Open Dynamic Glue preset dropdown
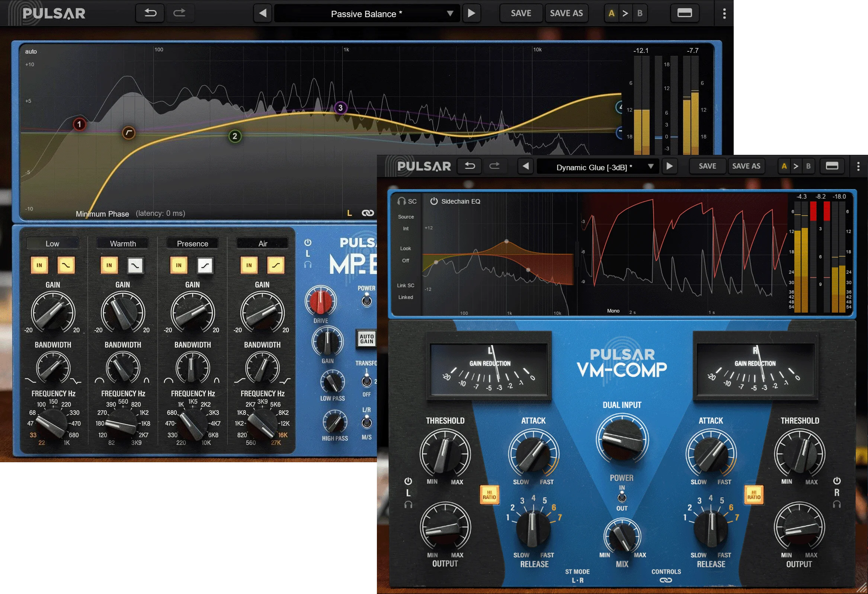 point(598,167)
